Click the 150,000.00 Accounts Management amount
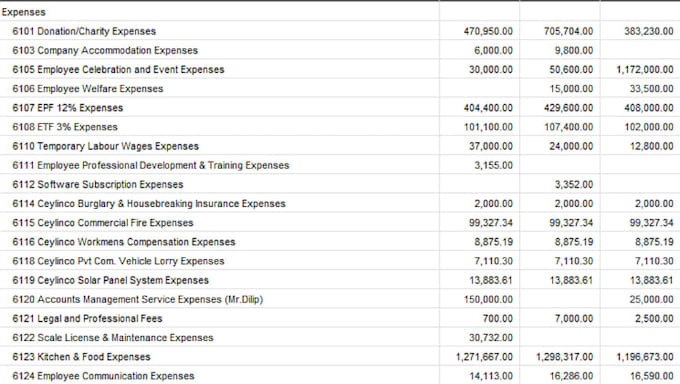Image resolution: width=680 pixels, height=384 pixels. tap(488, 299)
